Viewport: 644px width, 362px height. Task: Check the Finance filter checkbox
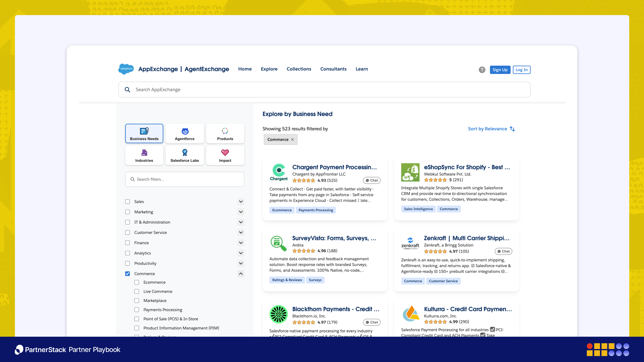click(127, 243)
